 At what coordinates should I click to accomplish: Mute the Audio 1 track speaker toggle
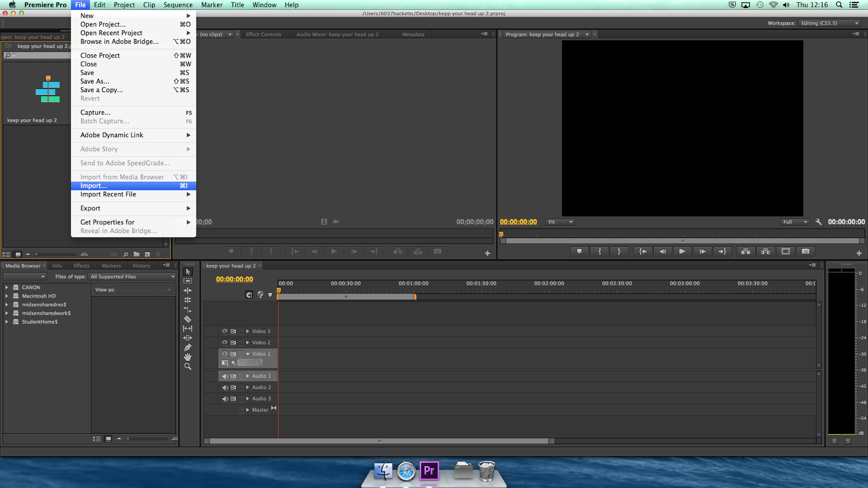[x=225, y=376]
